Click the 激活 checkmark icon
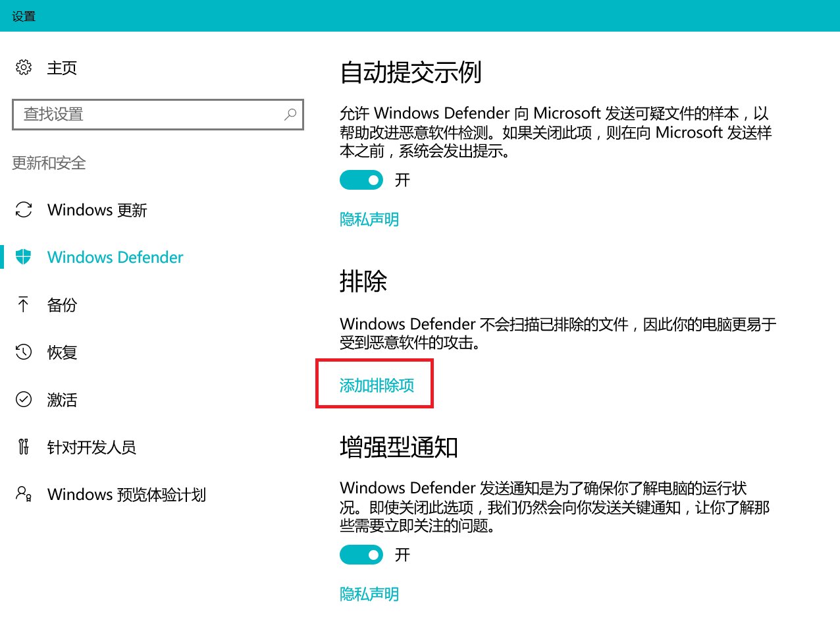 pyautogui.click(x=23, y=399)
